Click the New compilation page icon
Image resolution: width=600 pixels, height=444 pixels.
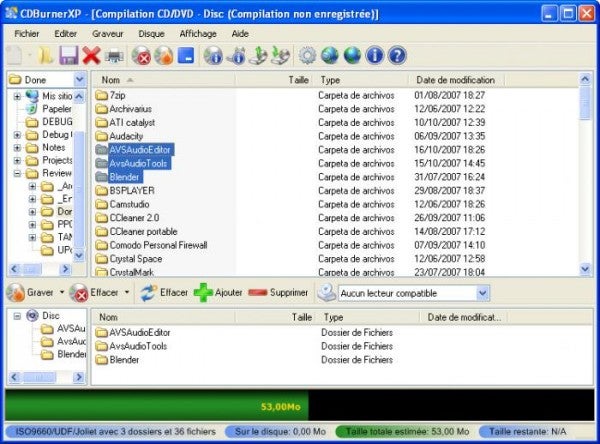(15, 56)
